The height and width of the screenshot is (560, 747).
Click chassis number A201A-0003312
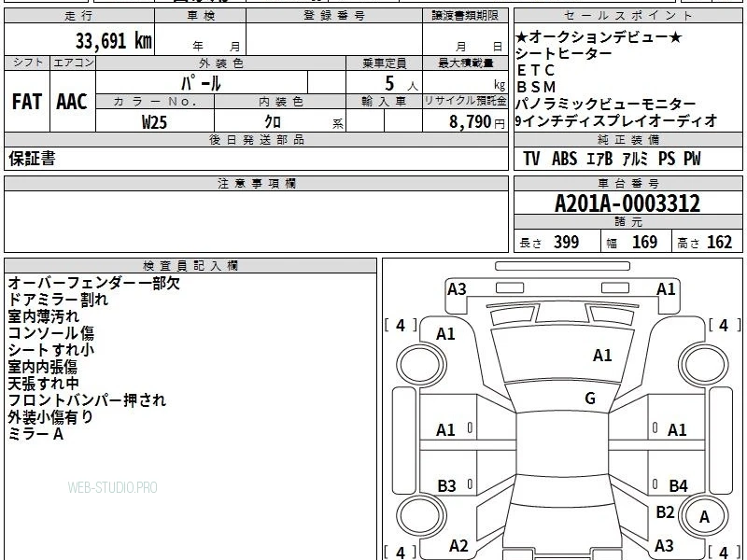point(627,203)
